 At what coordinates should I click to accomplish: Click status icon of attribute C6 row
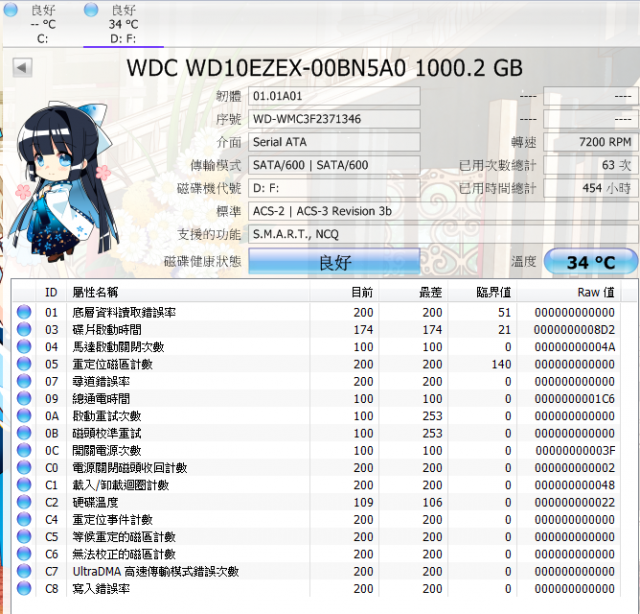(24, 554)
